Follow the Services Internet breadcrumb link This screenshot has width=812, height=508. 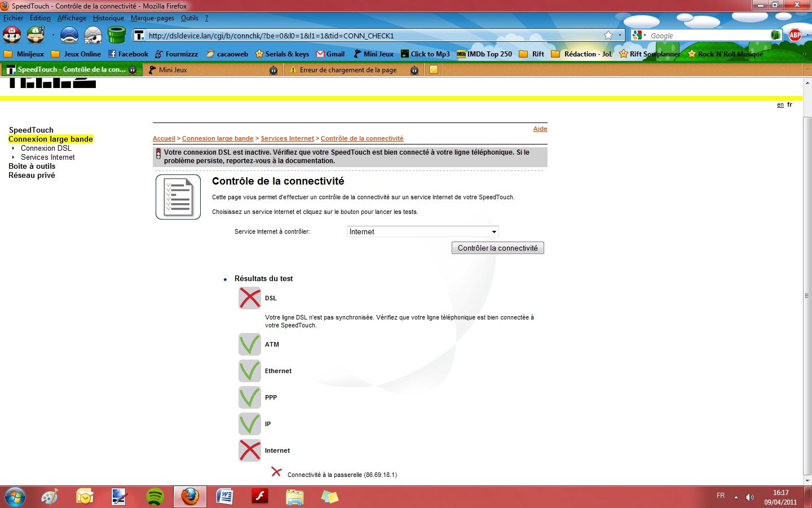pos(288,138)
